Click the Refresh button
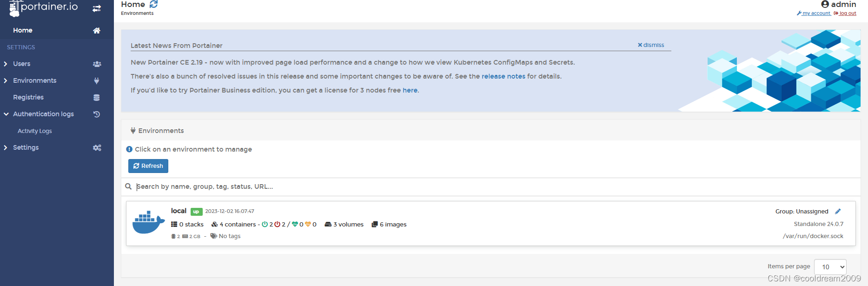Image resolution: width=868 pixels, height=286 pixels. [148, 166]
